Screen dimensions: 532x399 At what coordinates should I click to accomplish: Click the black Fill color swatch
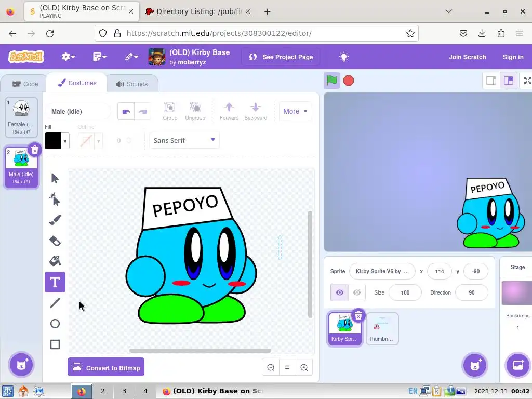[53, 141]
